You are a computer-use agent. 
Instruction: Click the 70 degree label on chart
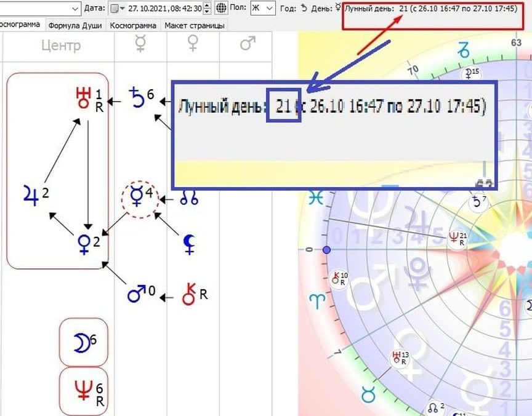pos(413,71)
